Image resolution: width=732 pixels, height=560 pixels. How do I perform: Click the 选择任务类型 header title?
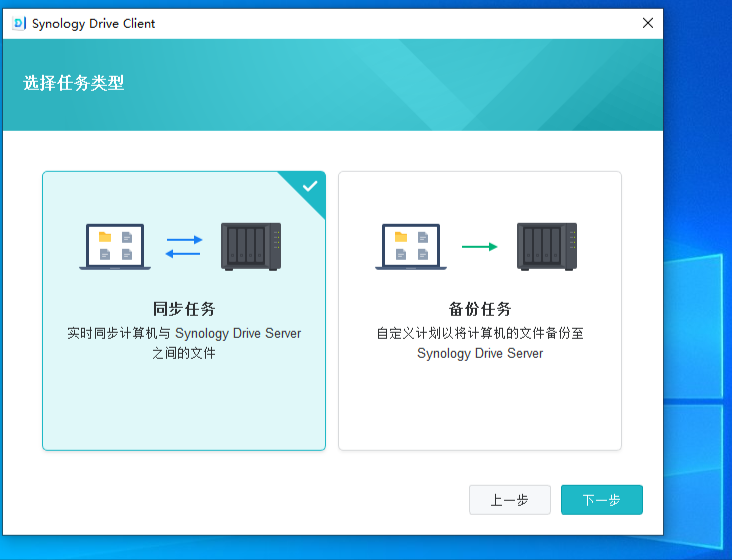[74, 83]
